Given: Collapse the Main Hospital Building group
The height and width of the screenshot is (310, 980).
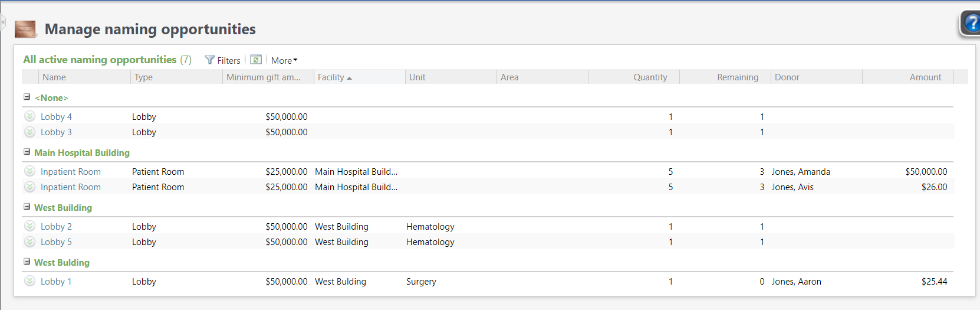Looking at the screenshot, I should click(27, 152).
